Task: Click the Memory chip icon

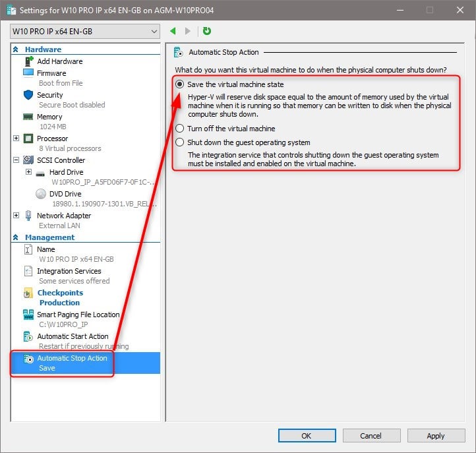Action: [28, 117]
